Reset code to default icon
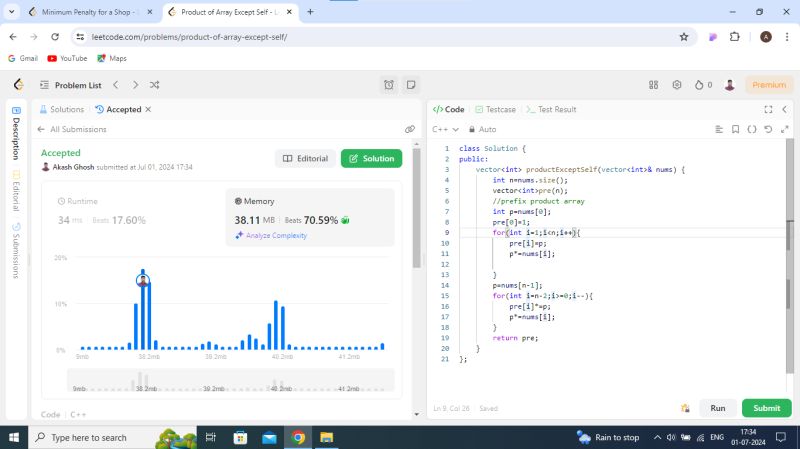 point(768,129)
